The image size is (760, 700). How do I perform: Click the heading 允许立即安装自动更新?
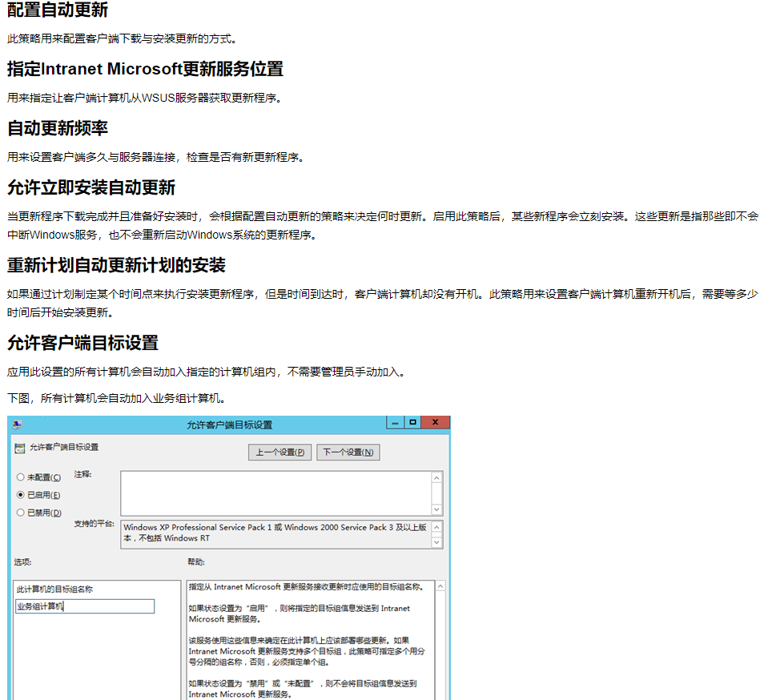[91, 187]
